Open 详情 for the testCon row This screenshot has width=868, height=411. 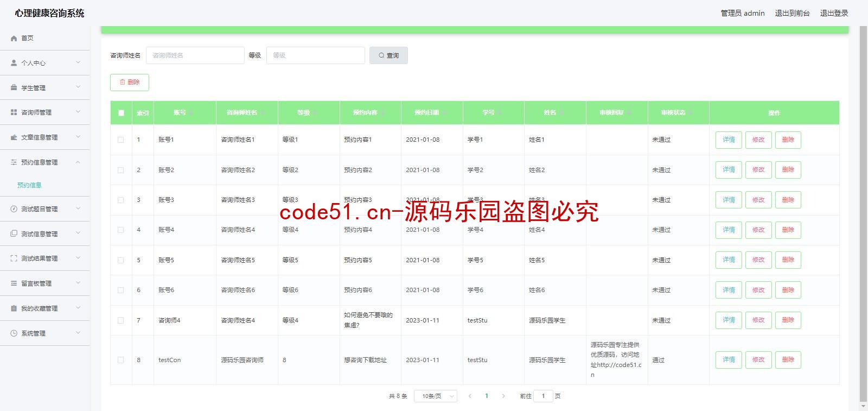point(729,360)
